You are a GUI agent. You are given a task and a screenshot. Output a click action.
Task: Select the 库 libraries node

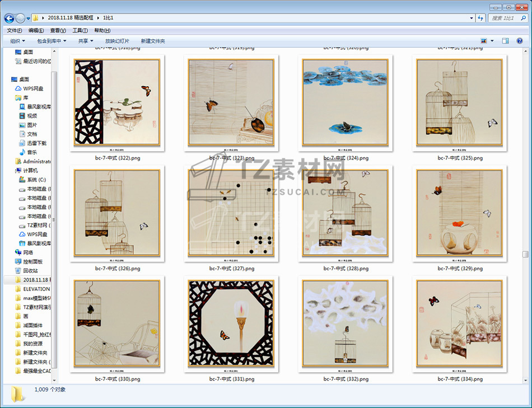click(x=22, y=98)
